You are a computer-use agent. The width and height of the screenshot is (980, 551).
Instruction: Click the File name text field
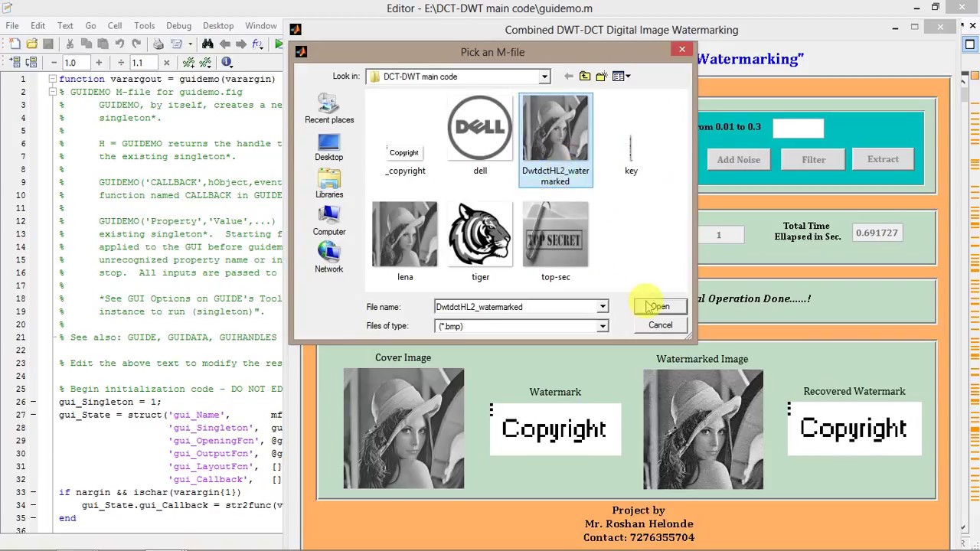tap(515, 307)
